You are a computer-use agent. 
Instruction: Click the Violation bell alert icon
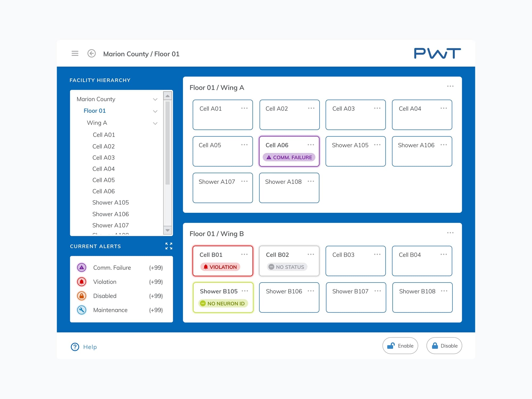pyautogui.click(x=81, y=282)
